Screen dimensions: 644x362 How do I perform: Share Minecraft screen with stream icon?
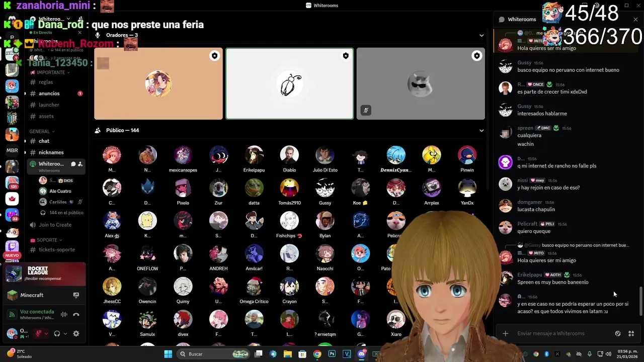pyautogui.click(x=76, y=295)
